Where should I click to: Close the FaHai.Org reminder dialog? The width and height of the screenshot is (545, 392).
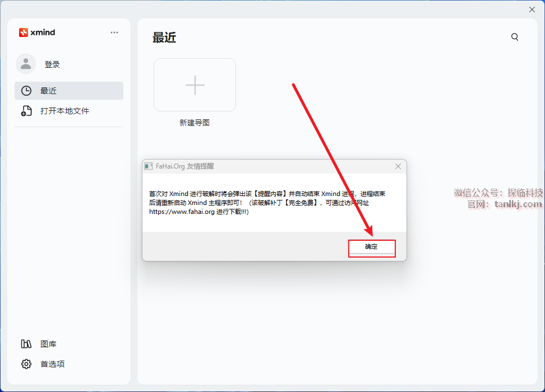click(398, 166)
